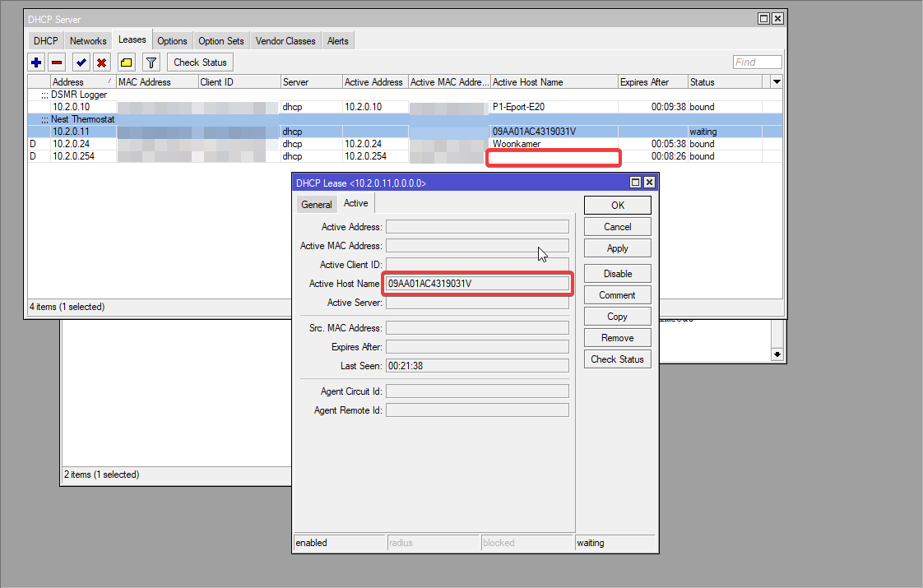This screenshot has height=588, width=923.
Task: Open the Vendor Classes tab
Action: pyautogui.click(x=285, y=40)
